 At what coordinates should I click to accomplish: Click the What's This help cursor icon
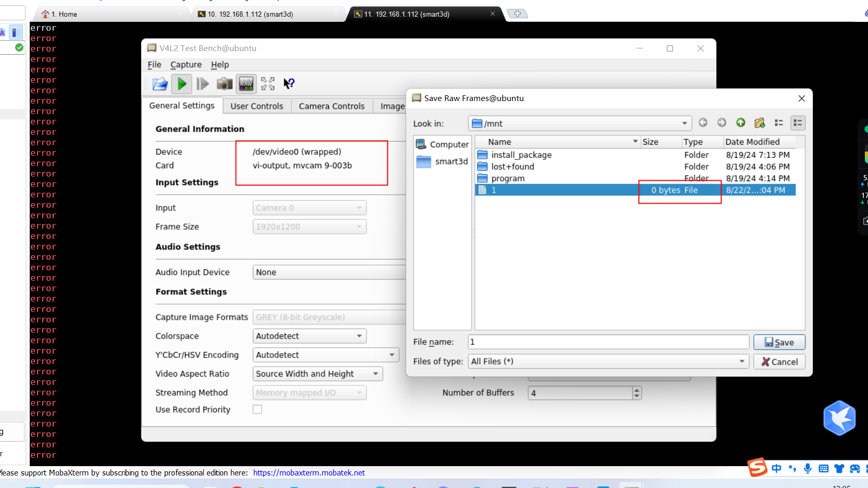click(289, 84)
